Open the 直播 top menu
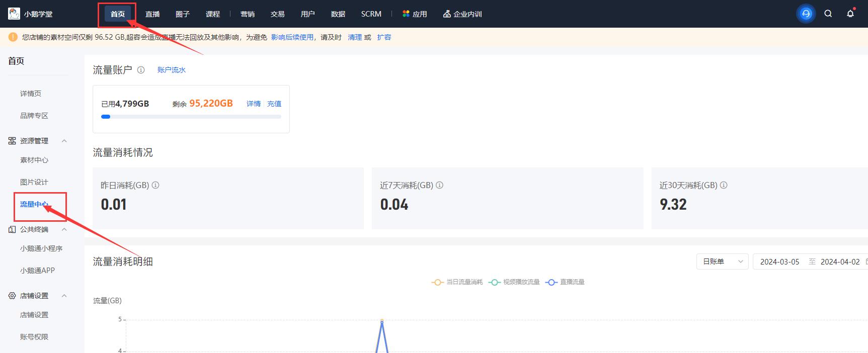This screenshot has width=868, height=353. [x=152, y=14]
